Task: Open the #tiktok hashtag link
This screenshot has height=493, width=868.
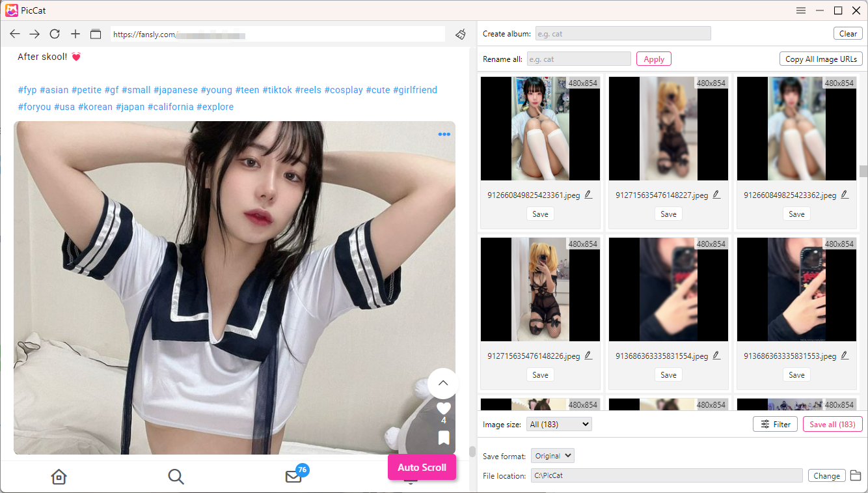Action: point(277,90)
